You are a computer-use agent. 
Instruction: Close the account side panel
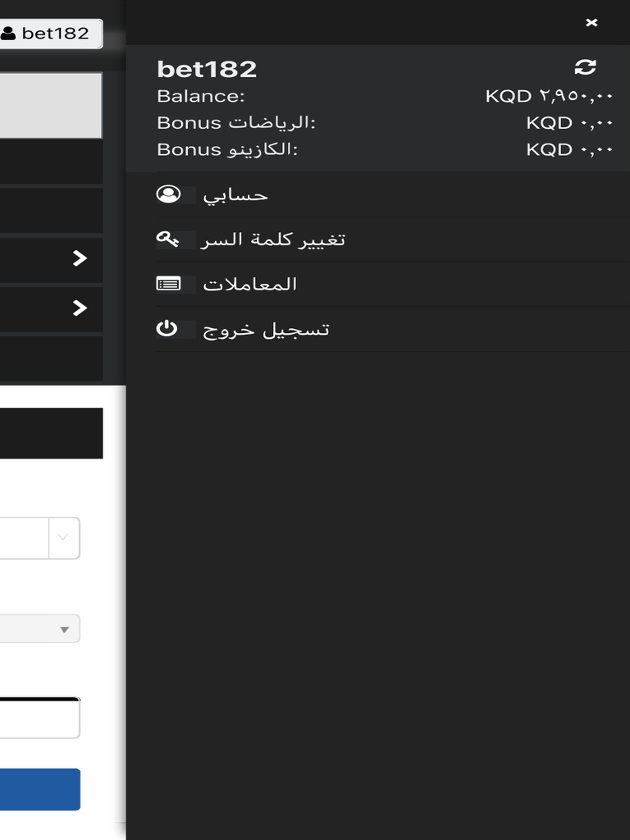[591, 23]
